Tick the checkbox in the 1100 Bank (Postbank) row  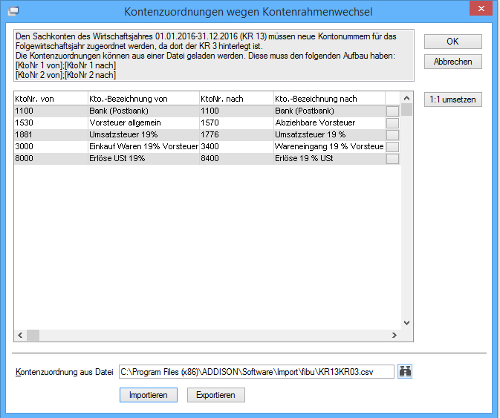pyautogui.click(x=392, y=111)
